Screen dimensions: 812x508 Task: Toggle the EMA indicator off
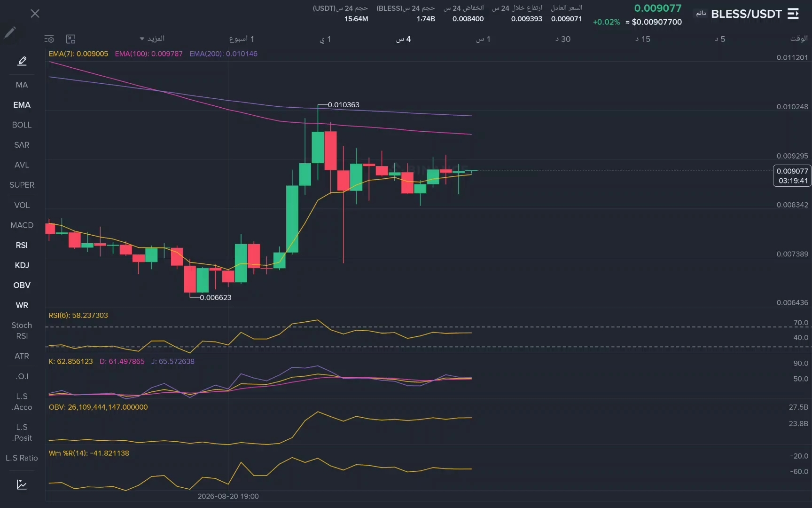point(22,105)
